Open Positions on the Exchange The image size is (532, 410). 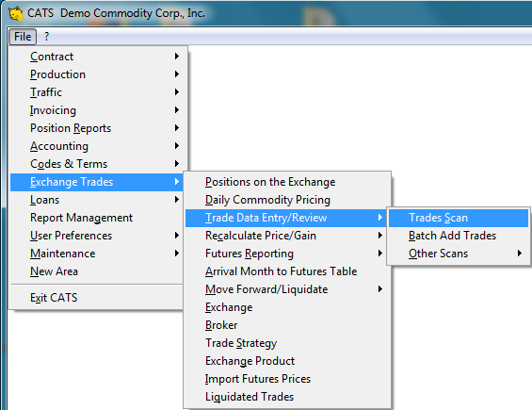[x=287, y=182]
